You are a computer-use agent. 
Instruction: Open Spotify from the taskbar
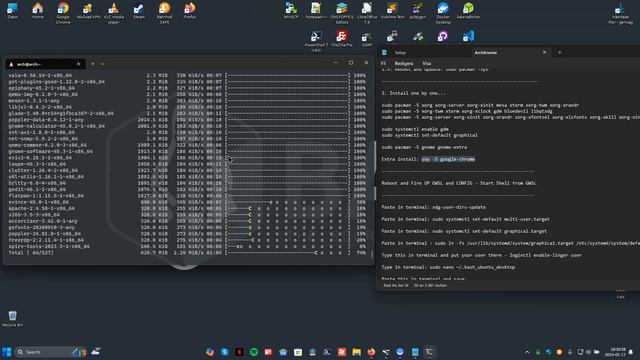pyautogui.click(x=254, y=352)
